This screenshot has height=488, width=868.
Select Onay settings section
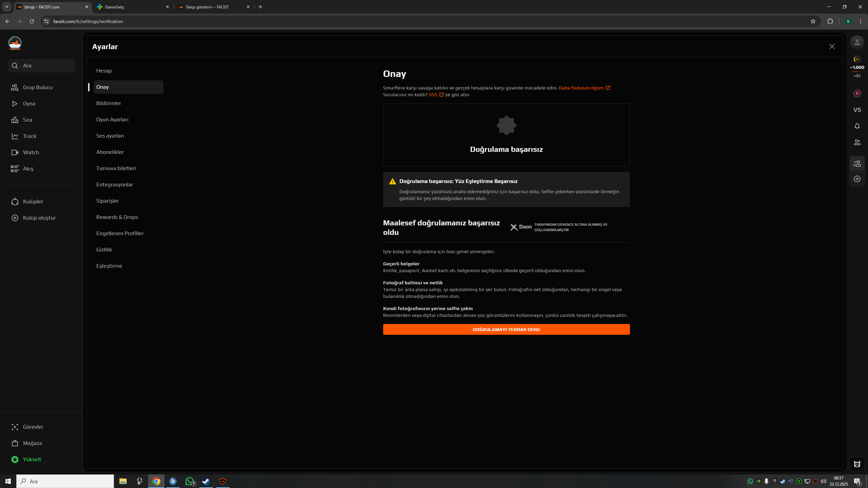coord(128,87)
